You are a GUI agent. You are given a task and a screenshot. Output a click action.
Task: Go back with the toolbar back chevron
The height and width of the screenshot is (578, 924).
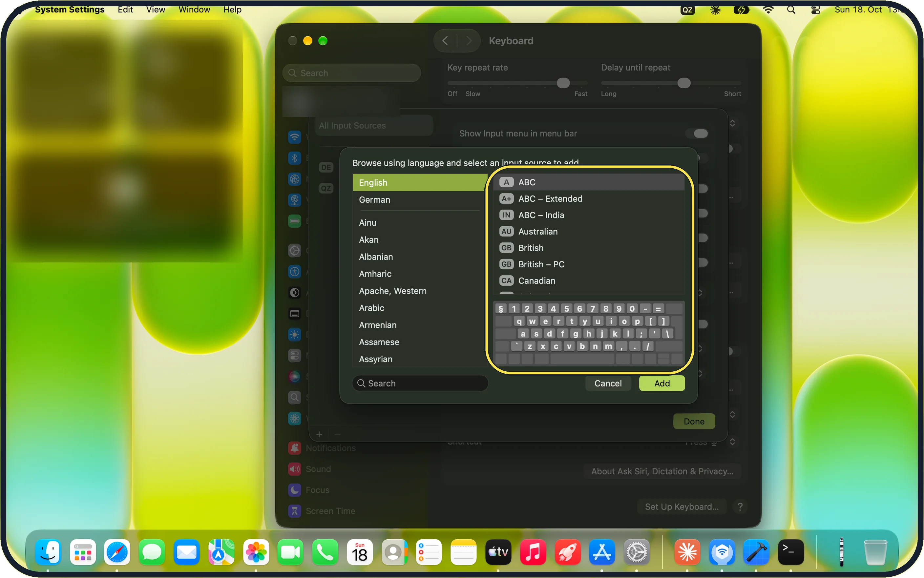tap(445, 41)
